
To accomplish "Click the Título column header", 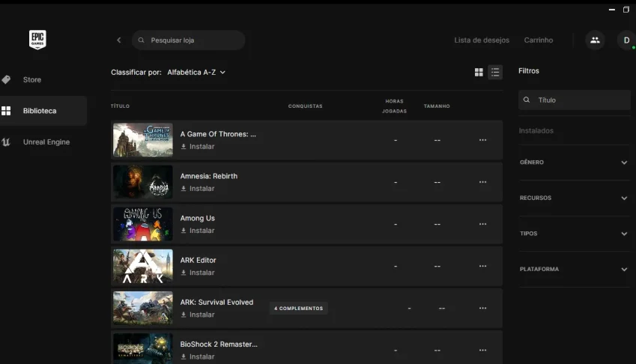I will point(120,106).
